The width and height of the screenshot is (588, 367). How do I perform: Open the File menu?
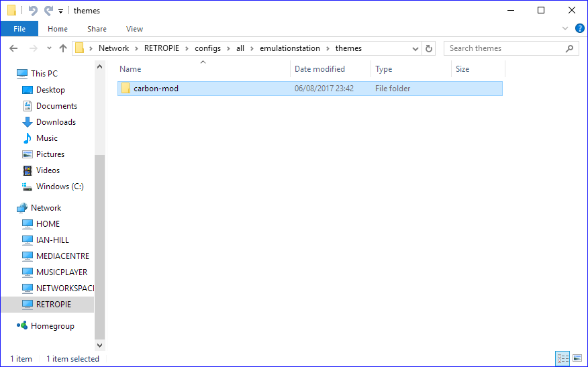(x=19, y=29)
